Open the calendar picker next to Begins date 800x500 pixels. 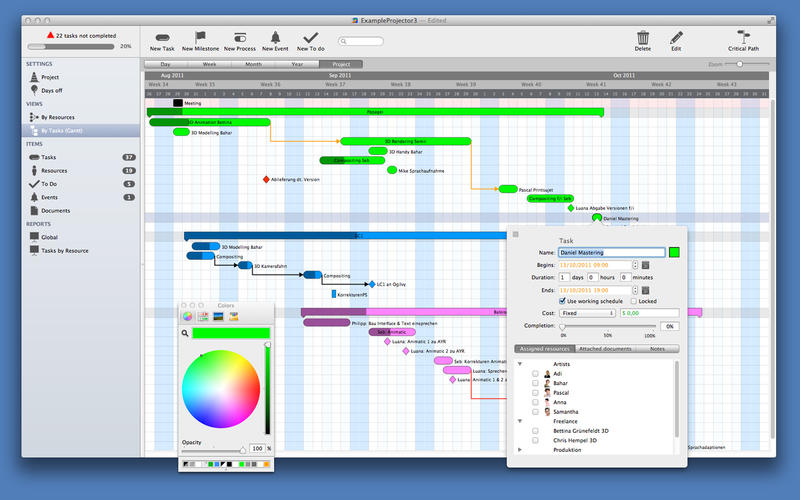(x=645, y=265)
